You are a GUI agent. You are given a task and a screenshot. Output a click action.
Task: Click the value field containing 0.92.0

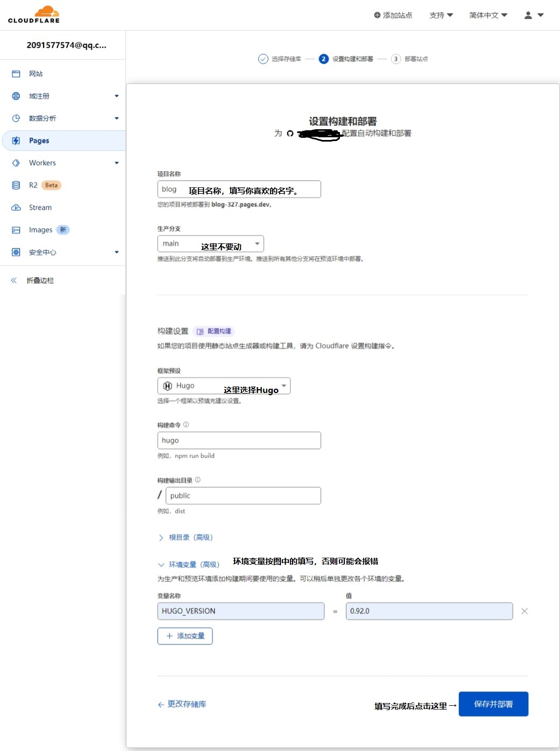(x=429, y=611)
